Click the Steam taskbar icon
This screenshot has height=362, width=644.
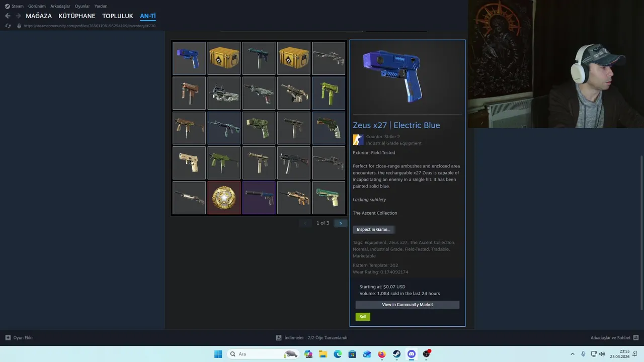pyautogui.click(x=396, y=354)
